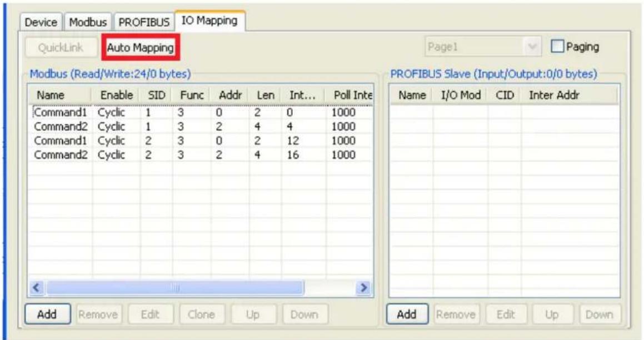This screenshot has height=340, width=644.
Task: Click the CID column header
Action: pos(505,95)
